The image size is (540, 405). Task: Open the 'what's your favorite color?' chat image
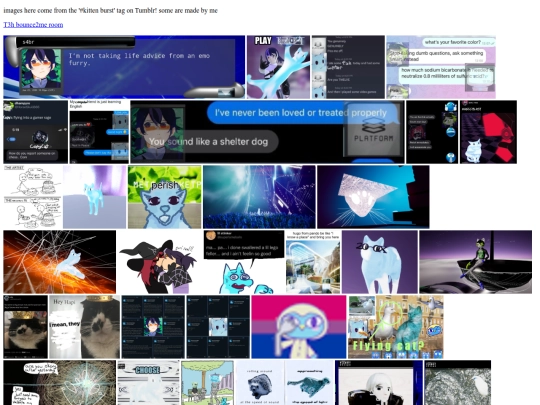(x=441, y=67)
